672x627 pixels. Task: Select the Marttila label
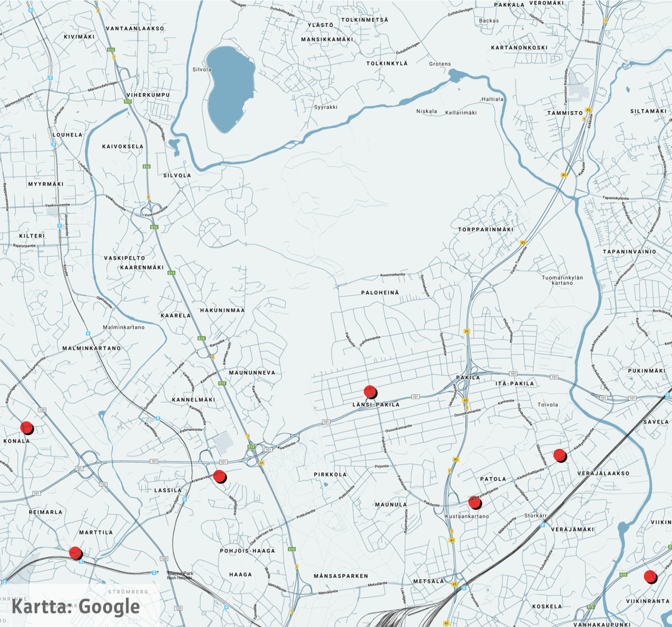click(96, 532)
